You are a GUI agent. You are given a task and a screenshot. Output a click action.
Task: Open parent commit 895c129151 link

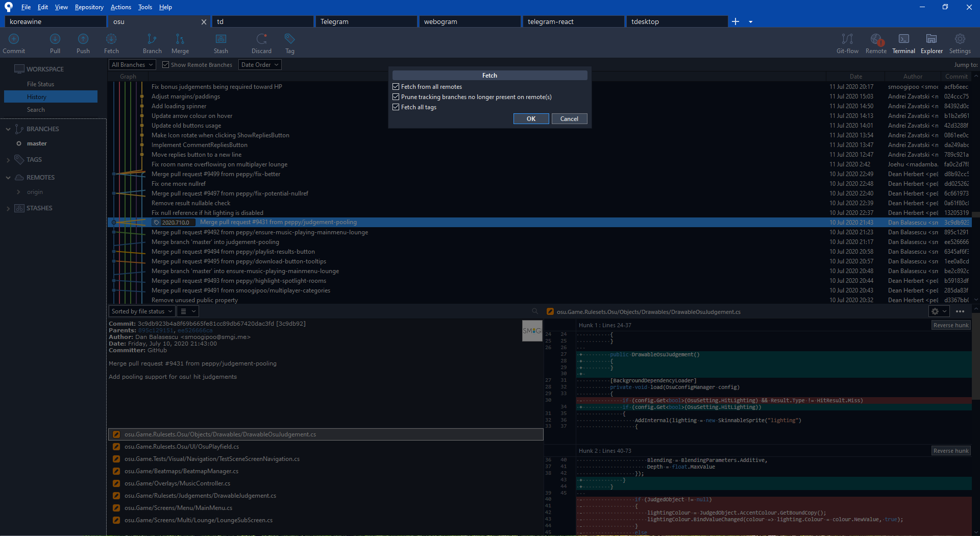(x=156, y=330)
